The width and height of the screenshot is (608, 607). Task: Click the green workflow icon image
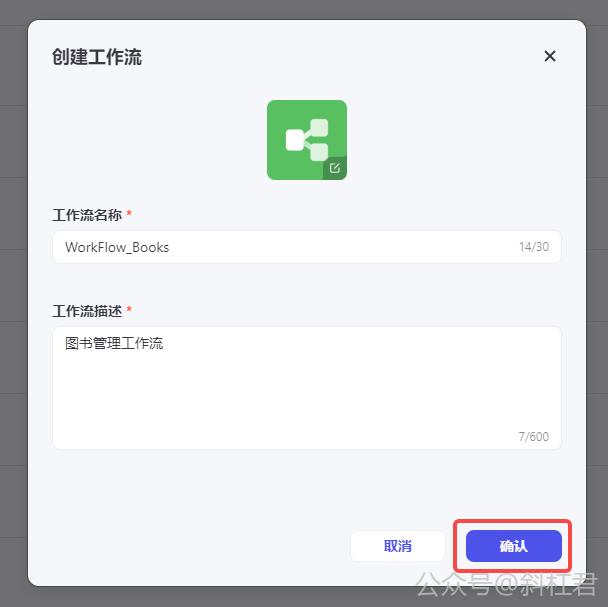pos(307,140)
